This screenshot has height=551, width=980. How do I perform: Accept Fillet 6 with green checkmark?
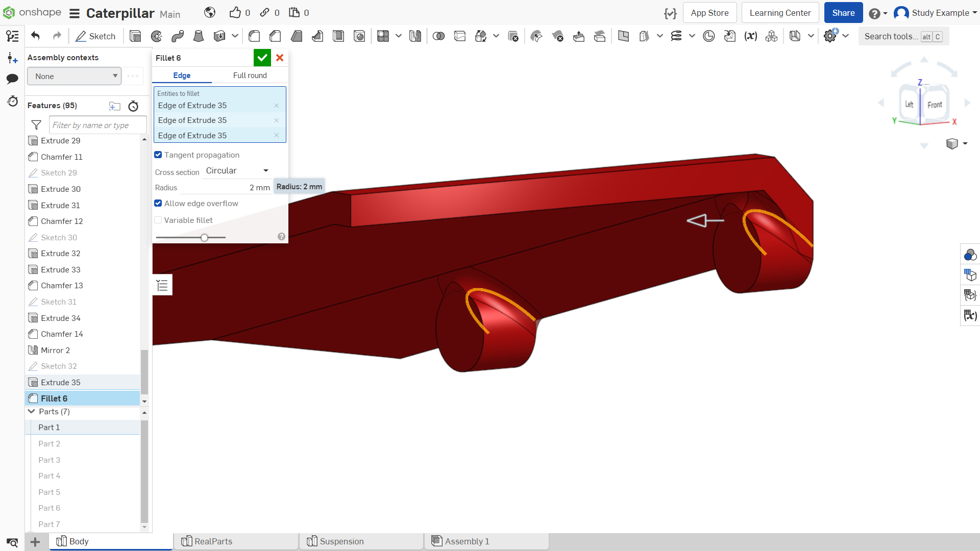click(x=262, y=58)
